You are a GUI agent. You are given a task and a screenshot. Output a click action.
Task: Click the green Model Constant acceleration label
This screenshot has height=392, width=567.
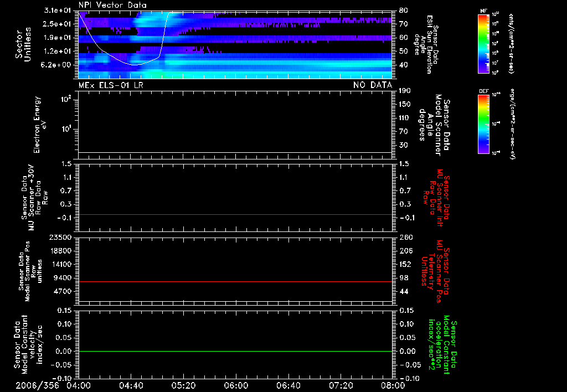442,345
